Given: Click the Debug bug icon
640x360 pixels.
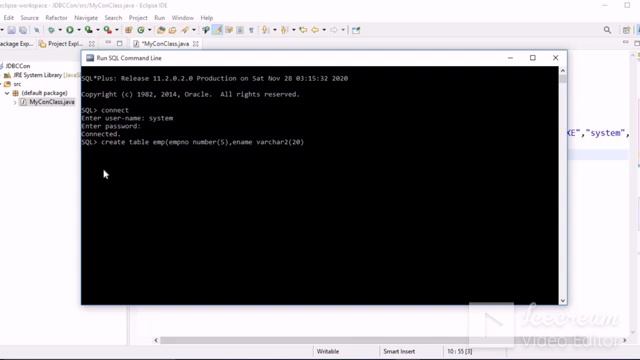Looking at the screenshot, I should [x=51, y=30].
